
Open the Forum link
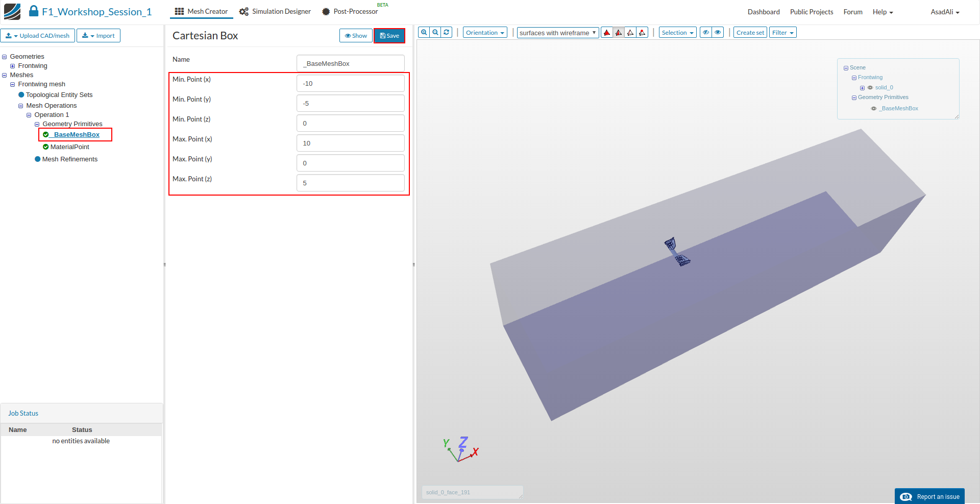point(853,12)
